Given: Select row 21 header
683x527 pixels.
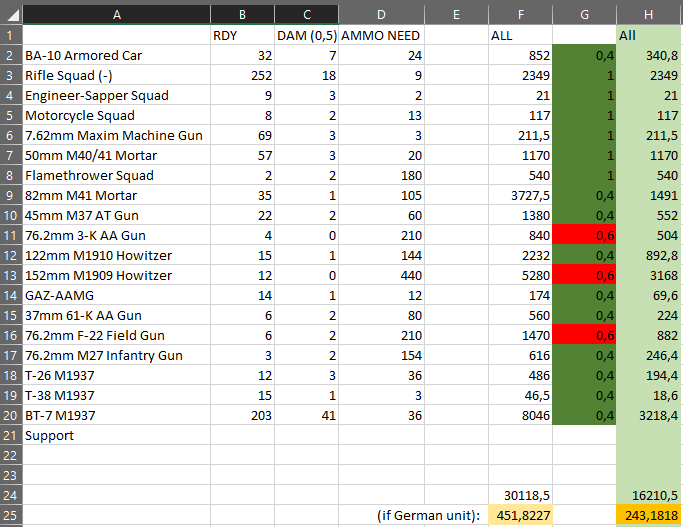Looking at the screenshot, I should coord(11,435).
